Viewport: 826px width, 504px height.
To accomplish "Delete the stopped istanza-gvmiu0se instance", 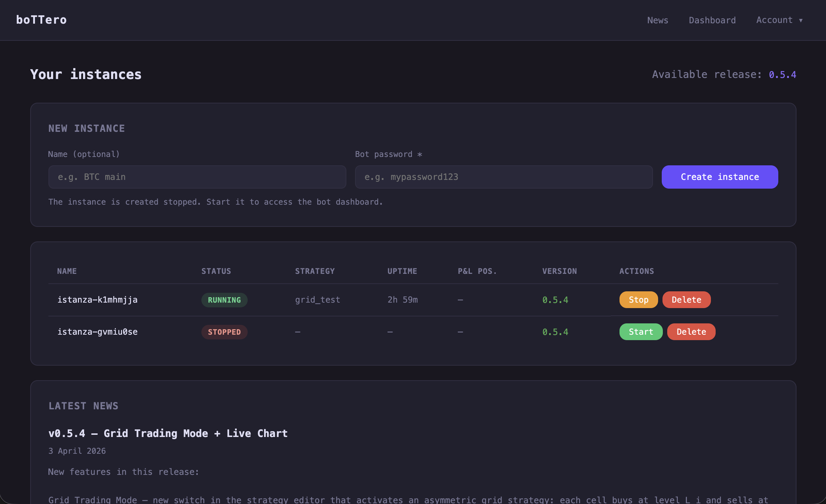I will click(x=691, y=331).
